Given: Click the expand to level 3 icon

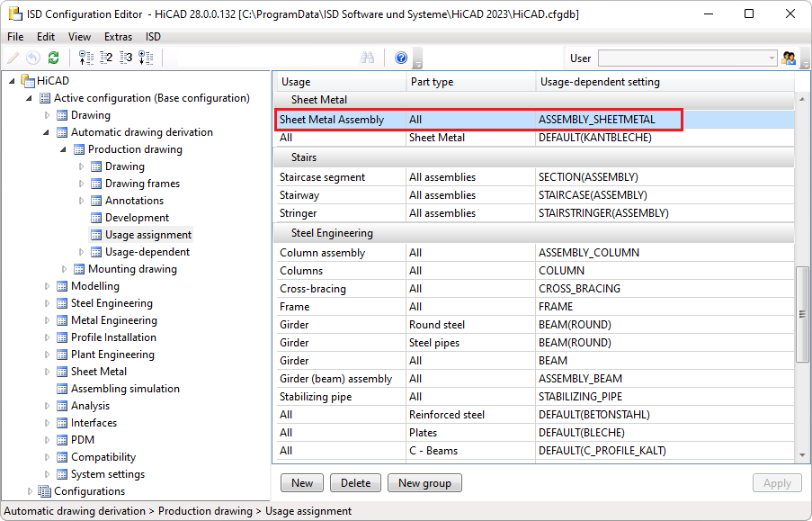Looking at the screenshot, I should point(126,58).
